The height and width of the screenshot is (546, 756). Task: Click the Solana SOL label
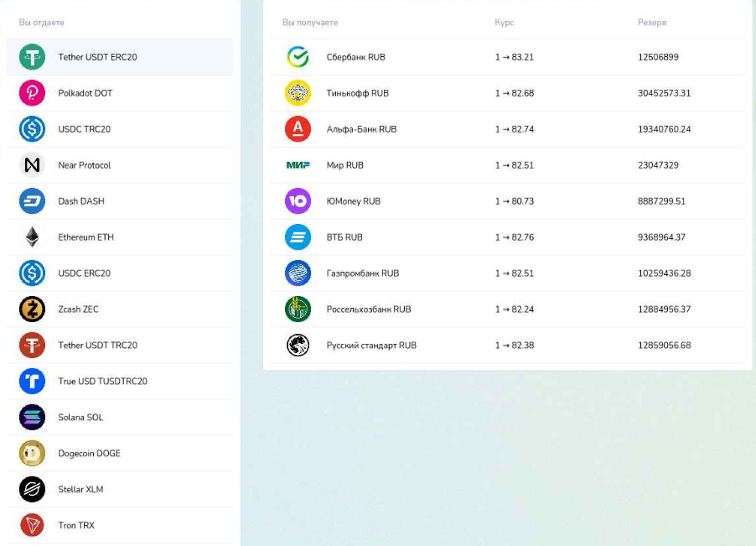coord(81,417)
